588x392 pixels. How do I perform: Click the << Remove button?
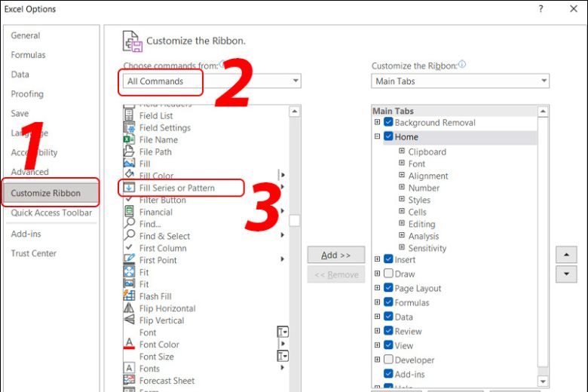336,274
